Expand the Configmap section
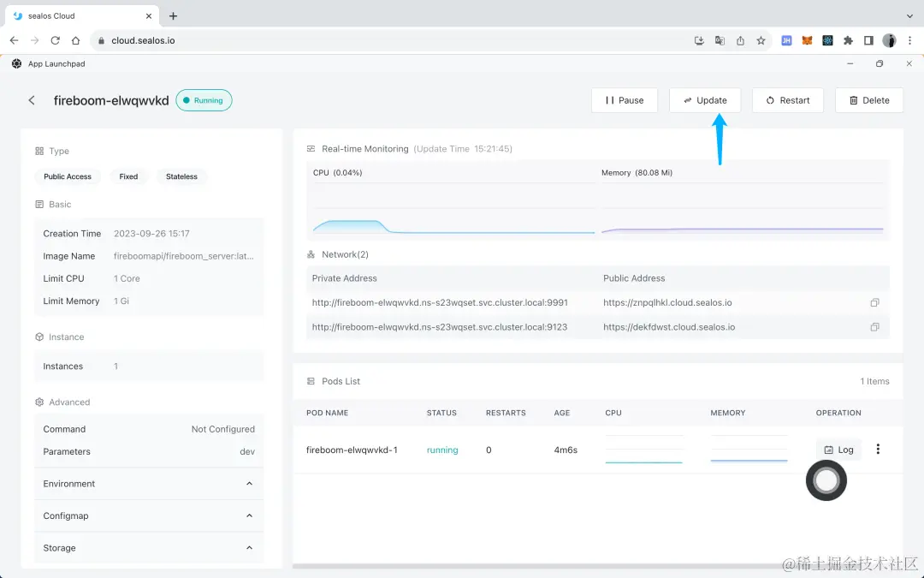 [149, 515]
